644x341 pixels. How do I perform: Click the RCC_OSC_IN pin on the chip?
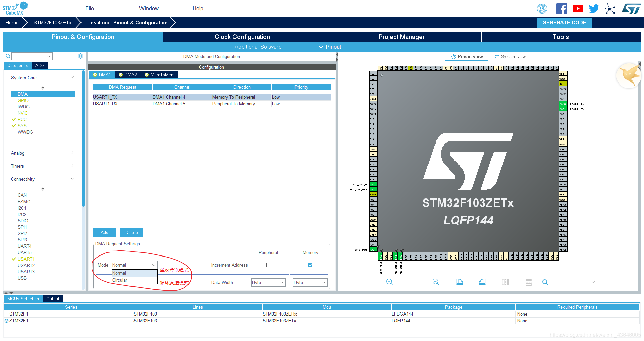(373, 184)
